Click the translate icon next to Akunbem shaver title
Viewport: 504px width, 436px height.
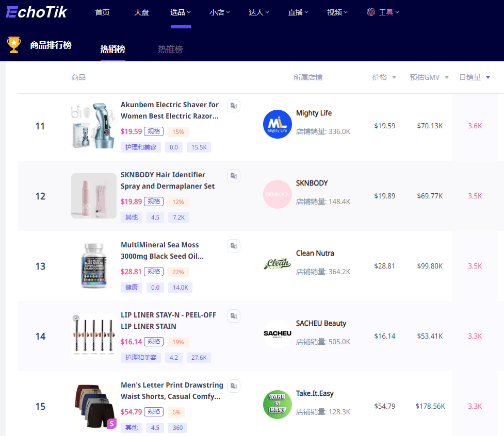click(x=233, y=105)
